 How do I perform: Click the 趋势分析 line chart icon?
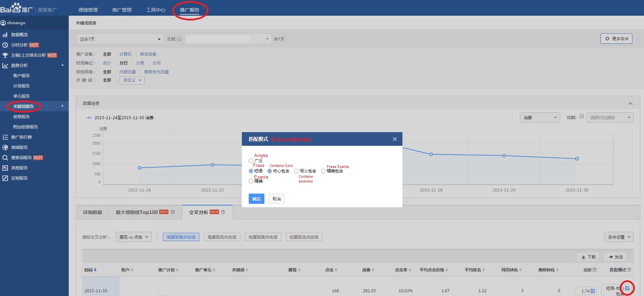5,66
